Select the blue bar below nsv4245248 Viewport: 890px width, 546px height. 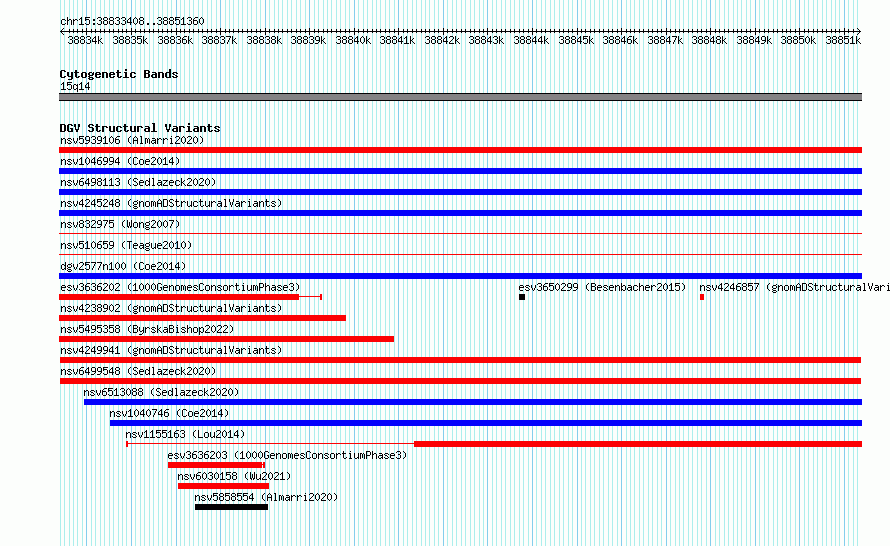tap(460, 213)
